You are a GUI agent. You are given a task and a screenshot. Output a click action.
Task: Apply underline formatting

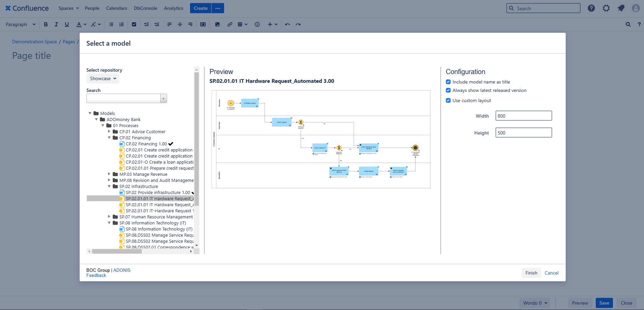(x=67, y=24)
